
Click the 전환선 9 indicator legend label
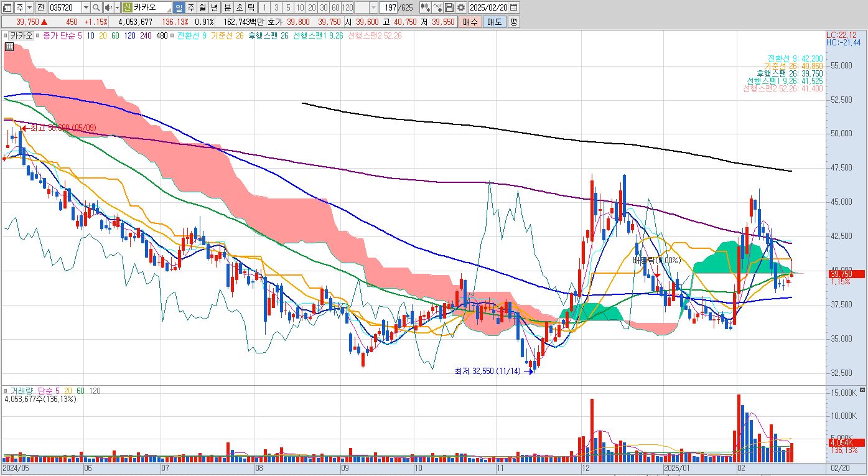click(x=192, y=35)
